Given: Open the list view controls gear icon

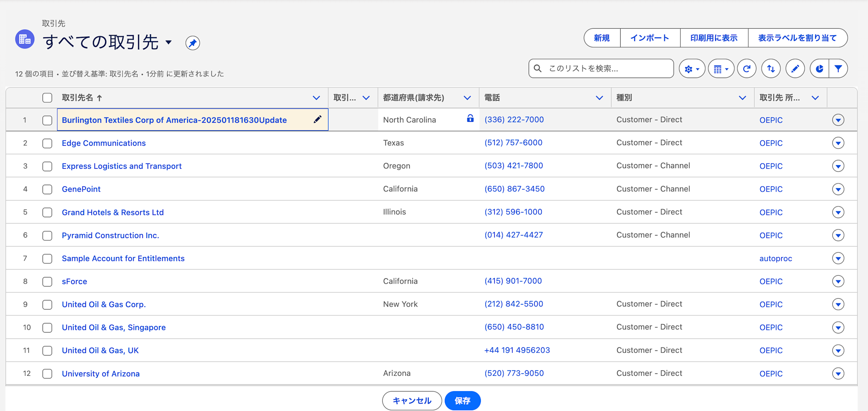Looking at the screenshot, I should click(x=692, y=68).
